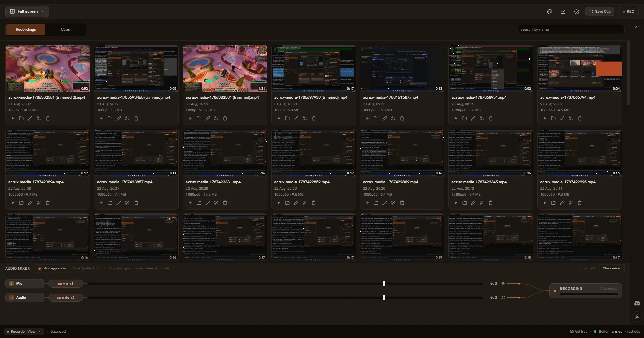Open the Audio 'eq c de +2' effects chip
644x338 pixels.
(x=65, y=298)
